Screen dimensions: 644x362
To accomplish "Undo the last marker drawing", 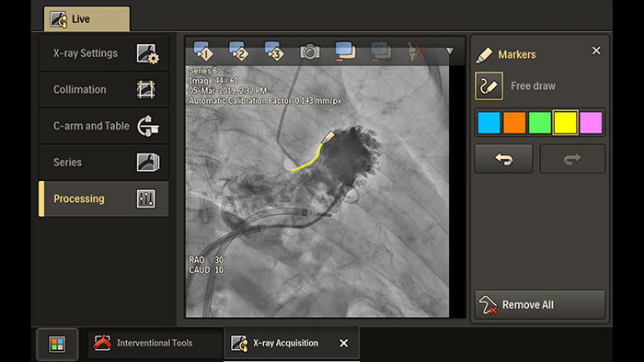I will tap(503, 159).
